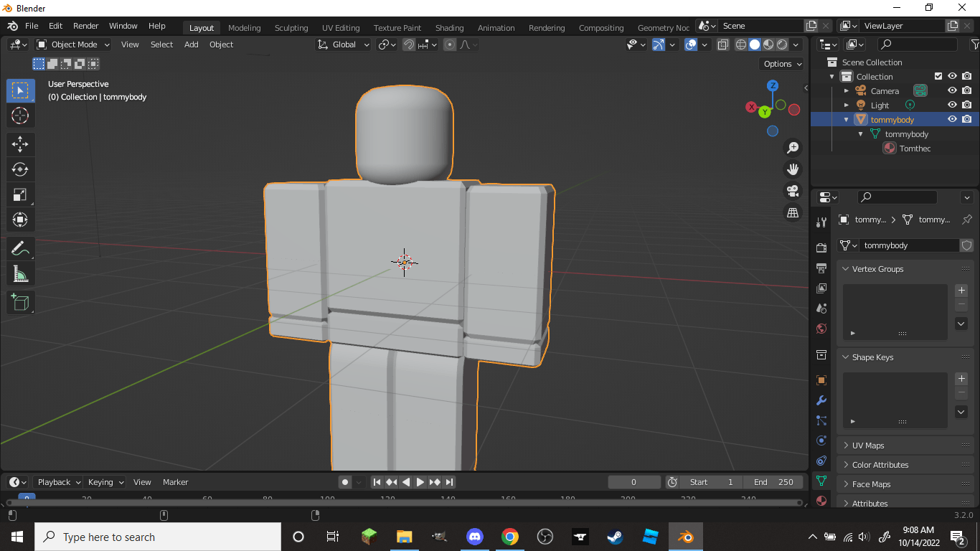980x551 pixels.
Task: Jump to the end frame button
Action: click(x=450, y=482)
